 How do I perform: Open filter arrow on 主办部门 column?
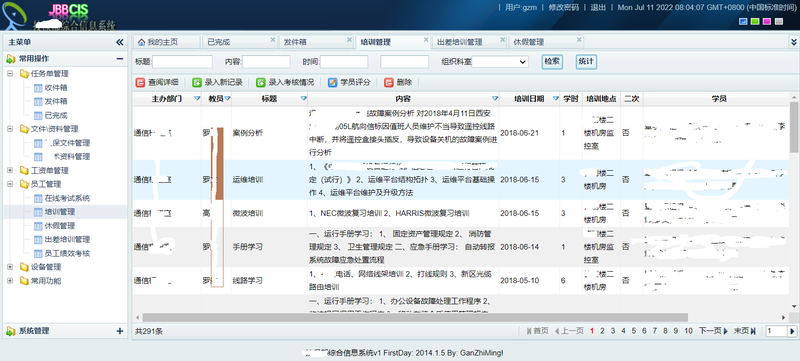click(x=197, y=99)
